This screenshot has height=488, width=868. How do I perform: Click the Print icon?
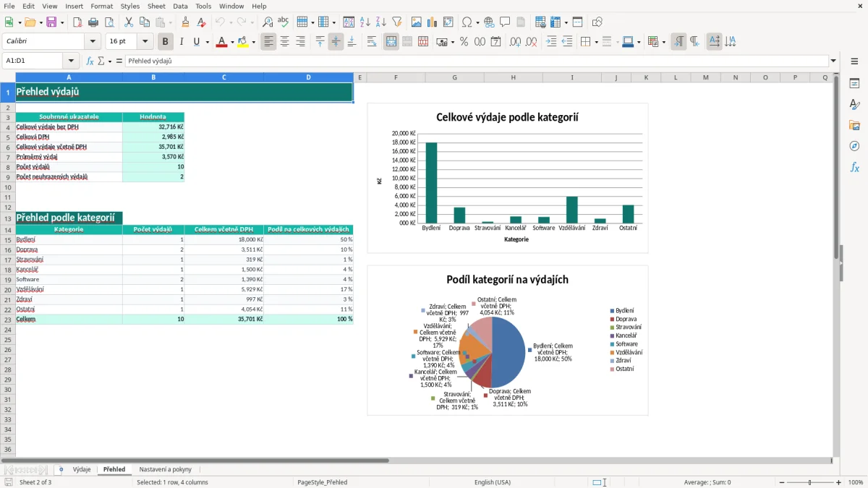point(93,22)
